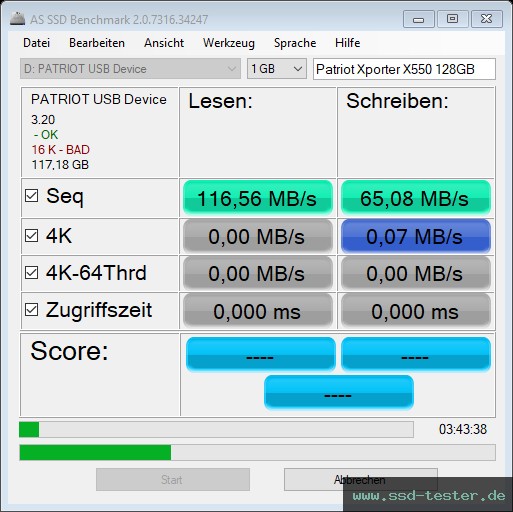Click the Zugriffszeit read 0,000 ms field

click(258, 311)
